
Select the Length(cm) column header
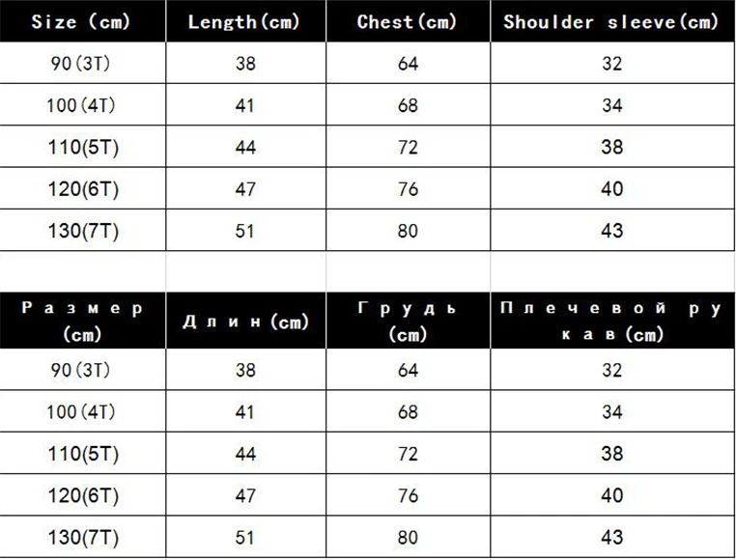coord(245,21)
